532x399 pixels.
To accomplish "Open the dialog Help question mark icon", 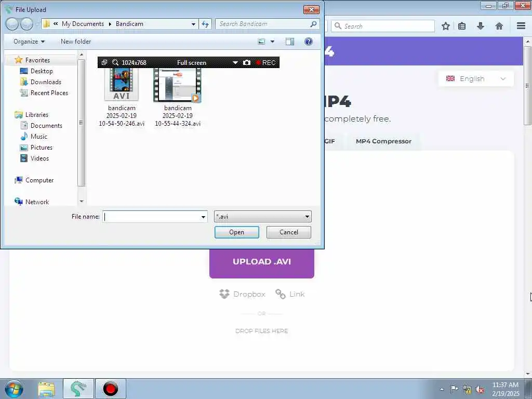I will tap(309, 42).
